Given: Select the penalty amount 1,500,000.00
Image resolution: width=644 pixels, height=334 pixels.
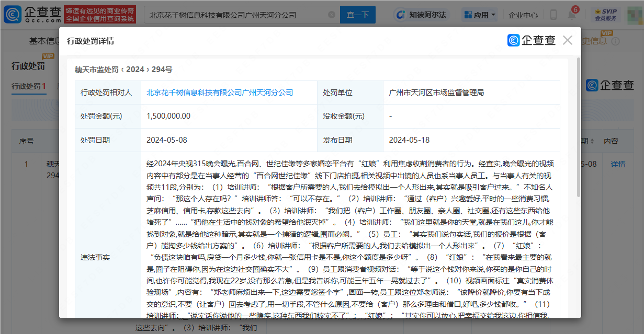Looking at the screenshot, I should point(168,116).
